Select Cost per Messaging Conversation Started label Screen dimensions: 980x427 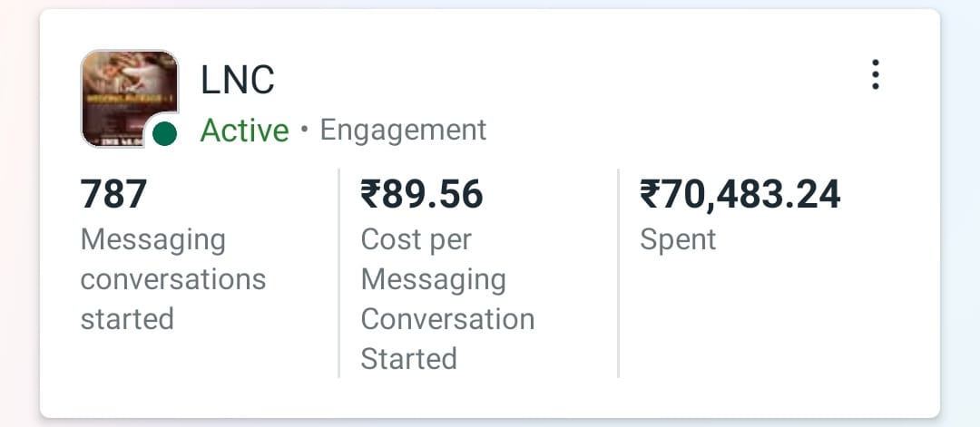(447, 299)
